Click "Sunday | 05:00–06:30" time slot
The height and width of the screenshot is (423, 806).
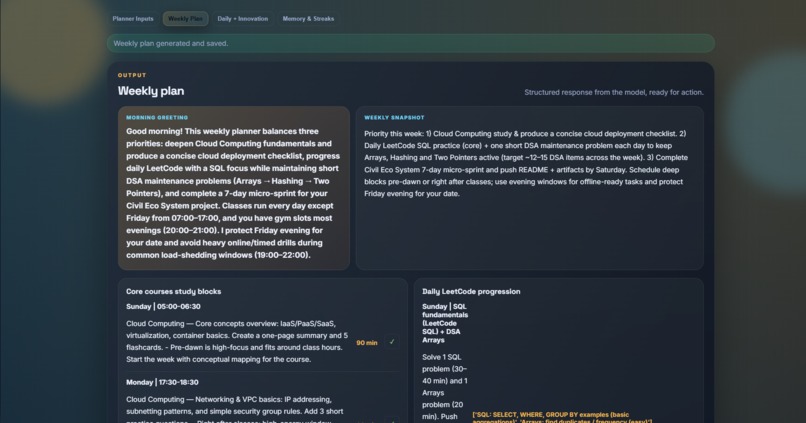pos(163,306)
